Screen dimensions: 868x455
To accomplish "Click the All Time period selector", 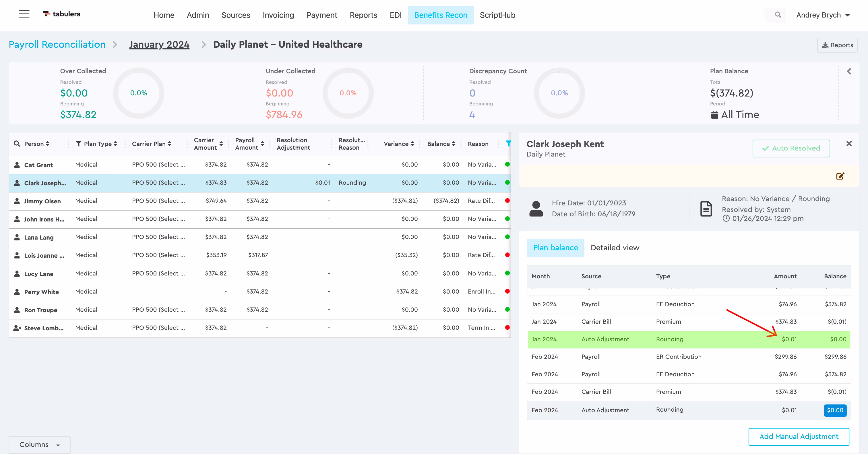I will 735,115.
